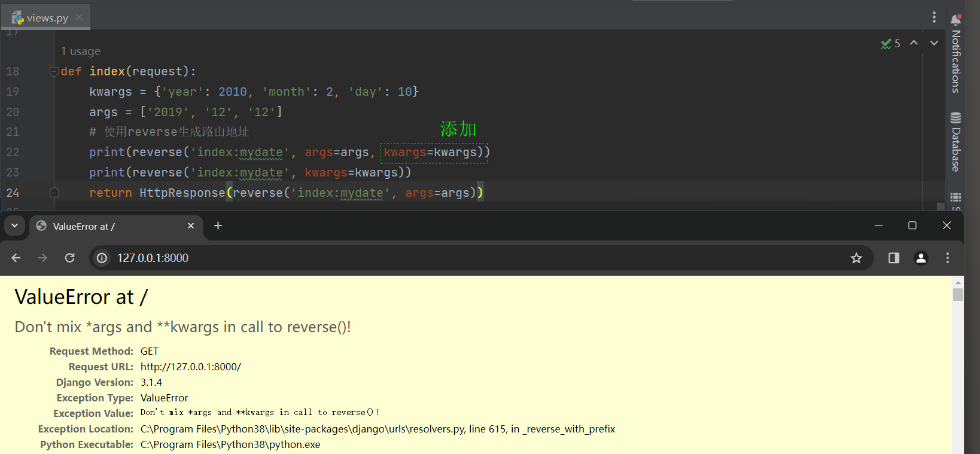Click the kwargs dictionary assignment line
The width and height of the screenshot is (980, 454).
click(254, 92)
